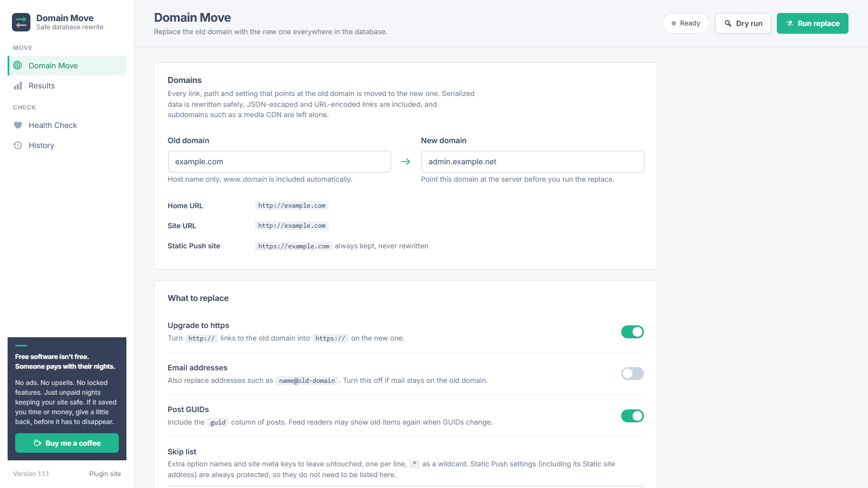The image size is (868, 488).
Task: Start the Run replace button
Action: pyautogui.click(x=813, y=23)
